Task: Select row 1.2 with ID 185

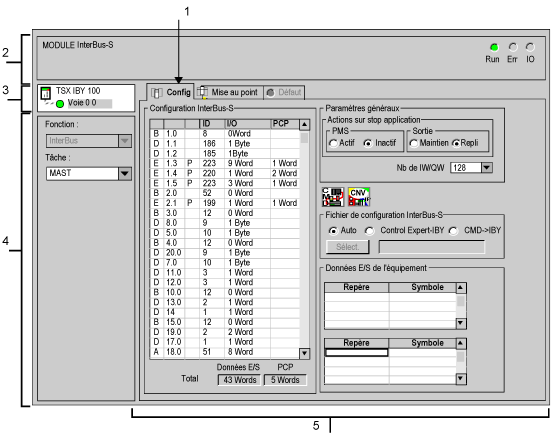Action: 225,153
